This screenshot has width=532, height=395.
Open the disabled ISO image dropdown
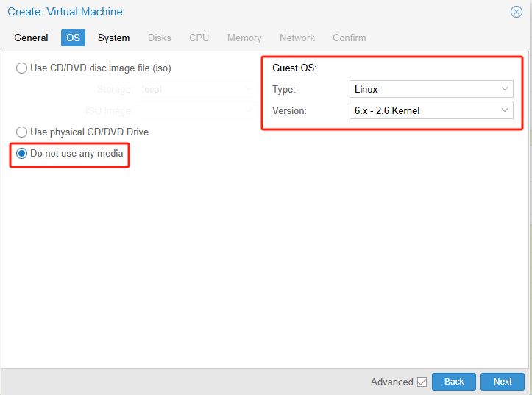(x=196, y=110)
